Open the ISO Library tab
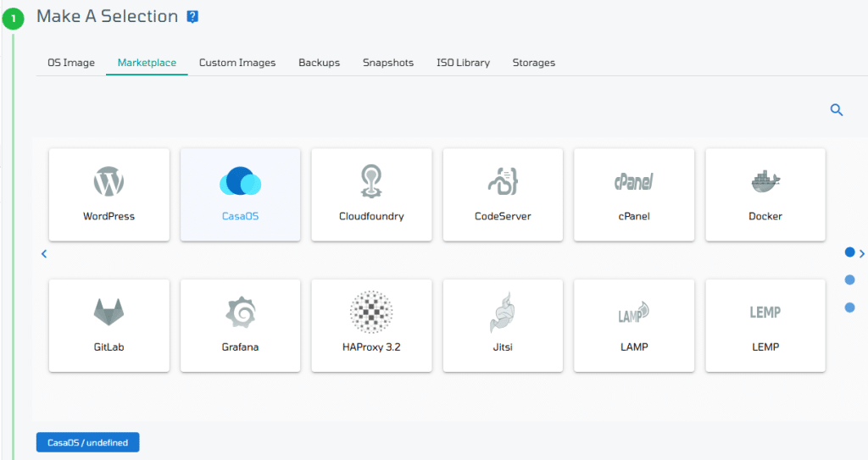 [x=464, y=63]
